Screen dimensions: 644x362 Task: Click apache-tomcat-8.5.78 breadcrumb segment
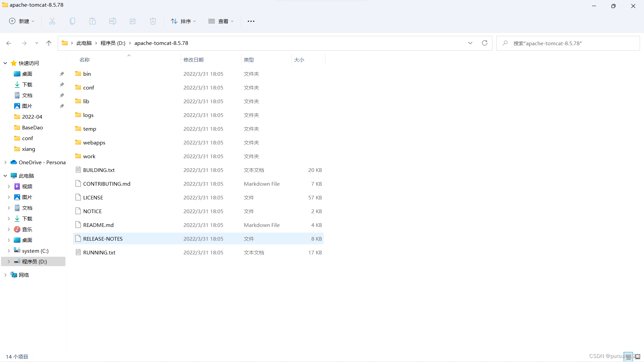click(161, 43)
